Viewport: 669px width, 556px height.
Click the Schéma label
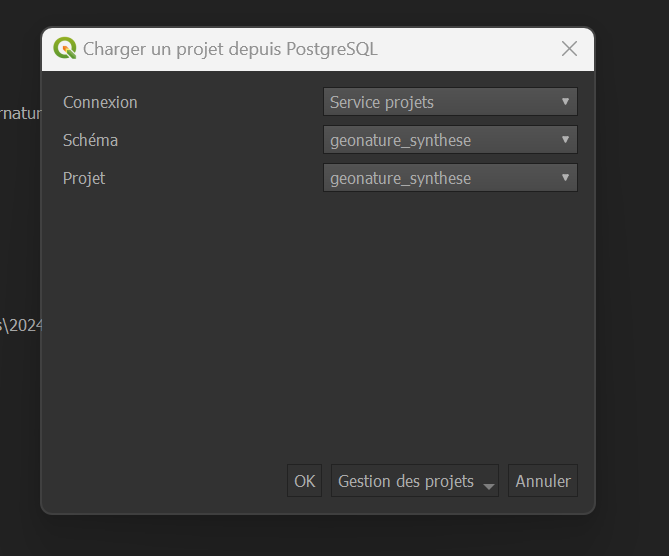point(90,140)
